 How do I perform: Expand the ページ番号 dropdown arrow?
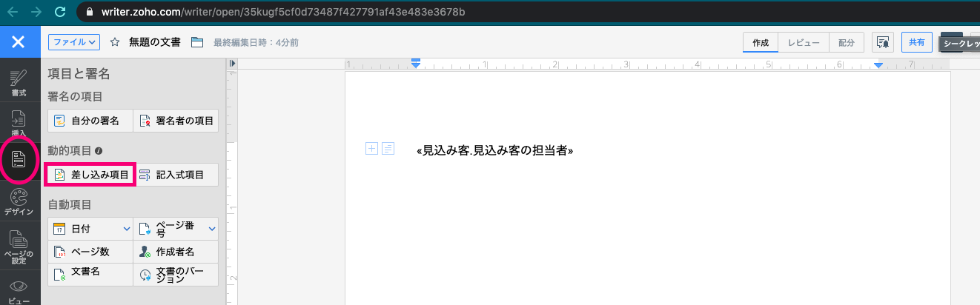point(213,229)
